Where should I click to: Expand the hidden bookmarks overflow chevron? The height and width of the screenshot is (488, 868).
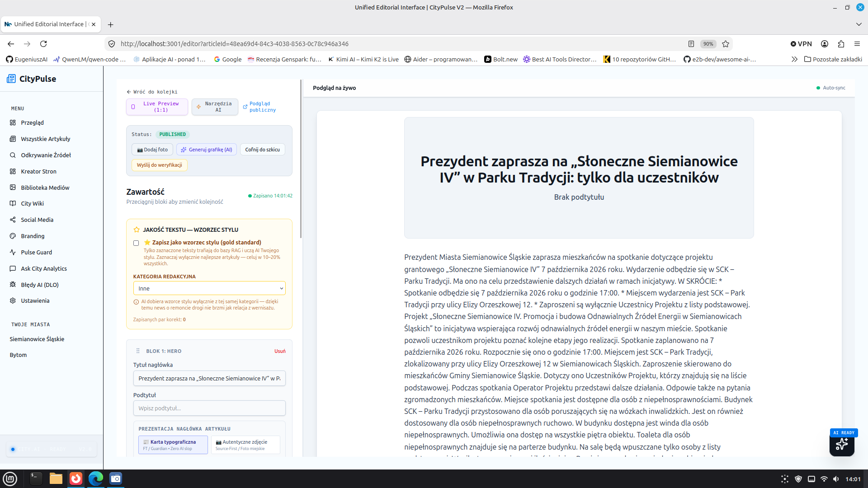click(794, 59)
